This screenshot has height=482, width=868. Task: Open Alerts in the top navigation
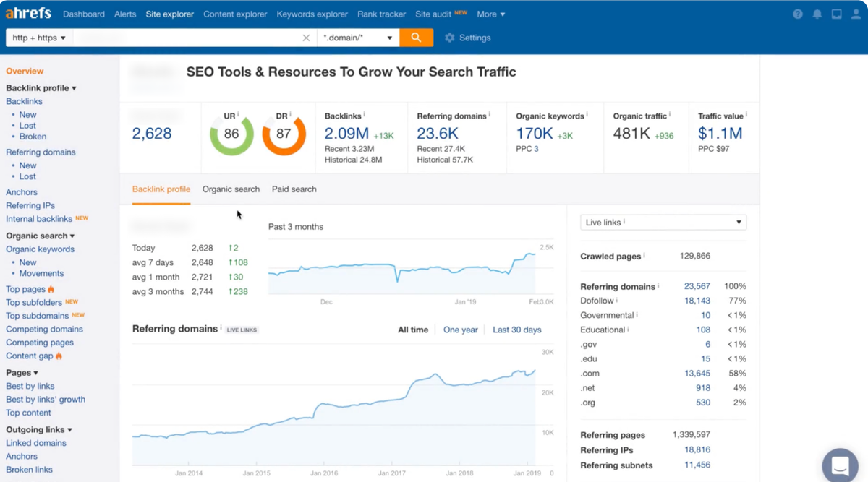(125, 14)
